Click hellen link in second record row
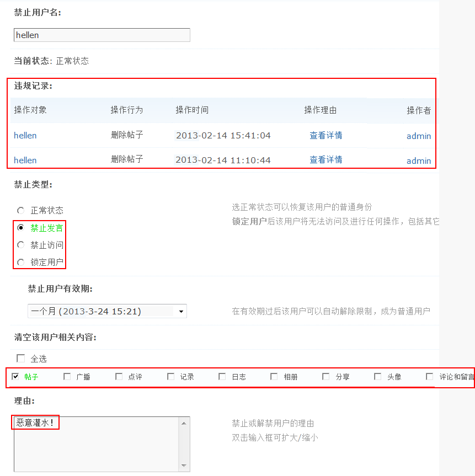 coord(25,160)
